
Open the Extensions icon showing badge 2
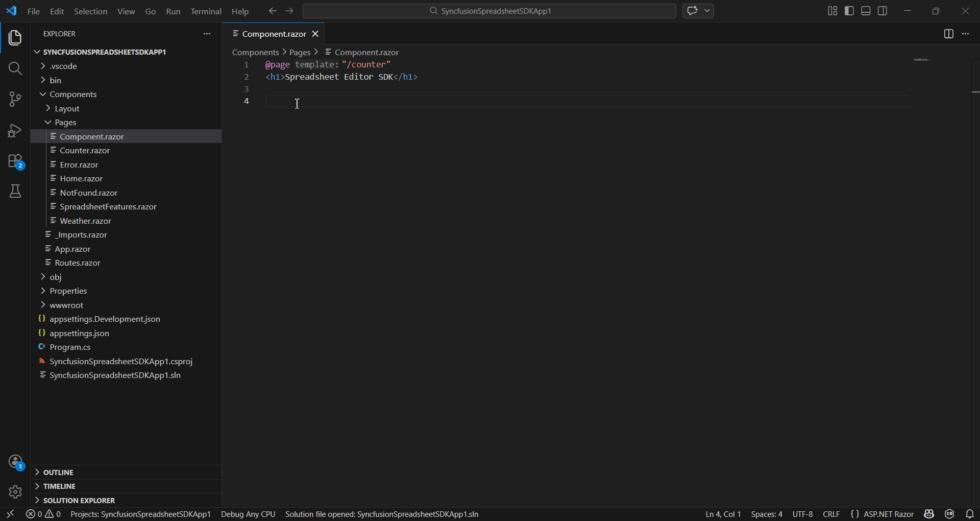tap(15, 161)
